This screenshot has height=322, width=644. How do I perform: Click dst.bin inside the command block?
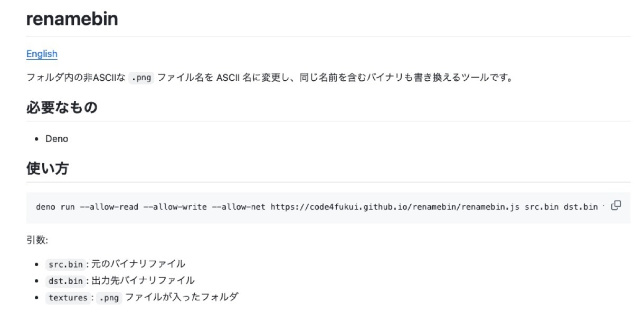click(x=580, y=206)
